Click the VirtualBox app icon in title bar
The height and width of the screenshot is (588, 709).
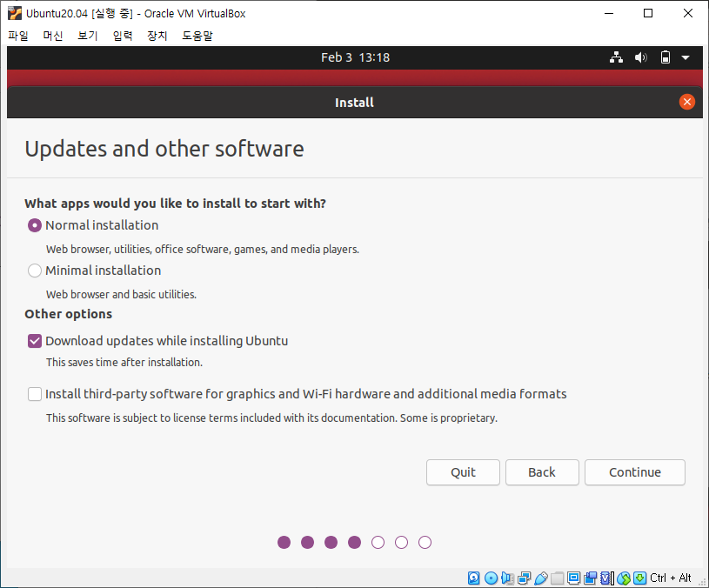tap(15, 14)
